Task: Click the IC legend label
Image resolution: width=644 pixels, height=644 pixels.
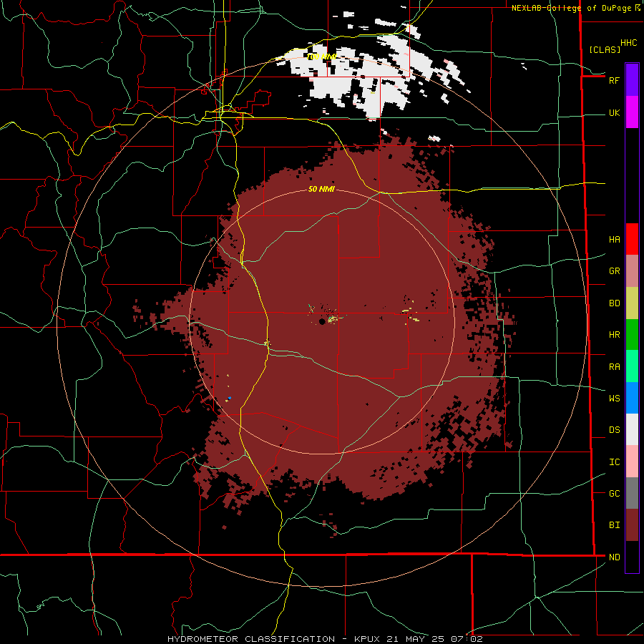Action: 614,462
